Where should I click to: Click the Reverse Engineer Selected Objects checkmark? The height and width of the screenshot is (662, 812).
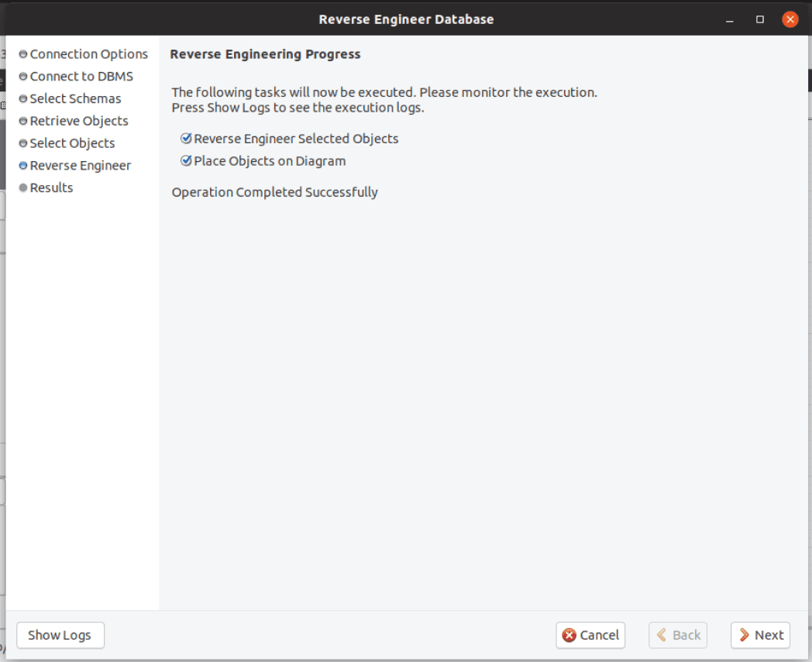[186, 138]
